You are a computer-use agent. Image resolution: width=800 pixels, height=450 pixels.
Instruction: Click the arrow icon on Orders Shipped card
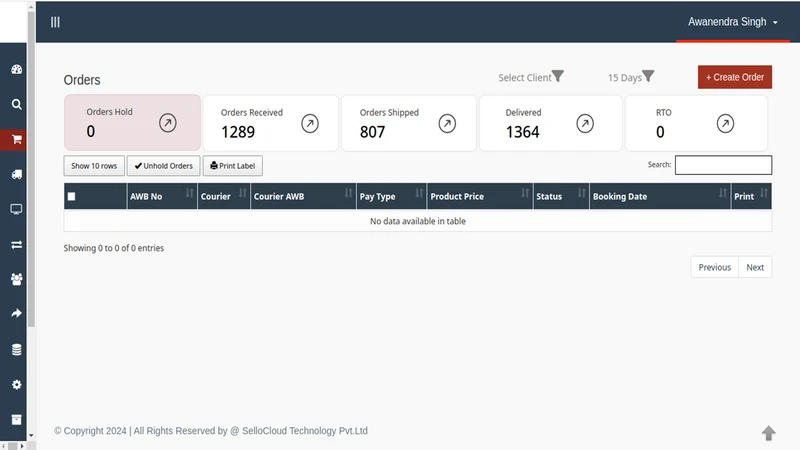coord(447,123)
